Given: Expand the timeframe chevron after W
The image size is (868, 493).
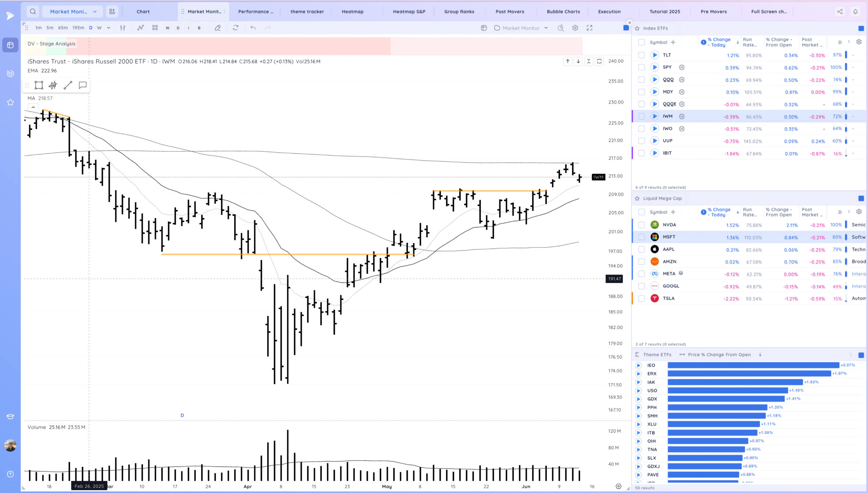Looking at the screenshot, I should pos(108,28).
